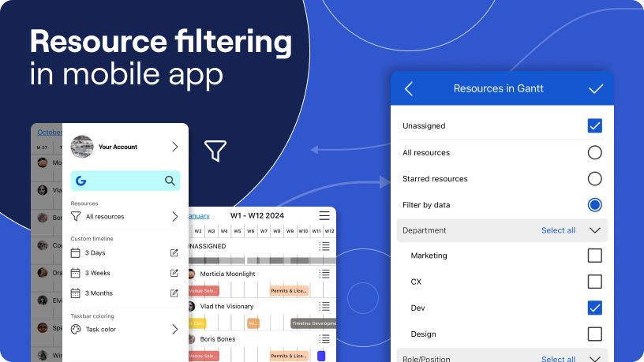Click the Your Account label
The width and height of the screenshot is (644, 362).
pos(118,147)
